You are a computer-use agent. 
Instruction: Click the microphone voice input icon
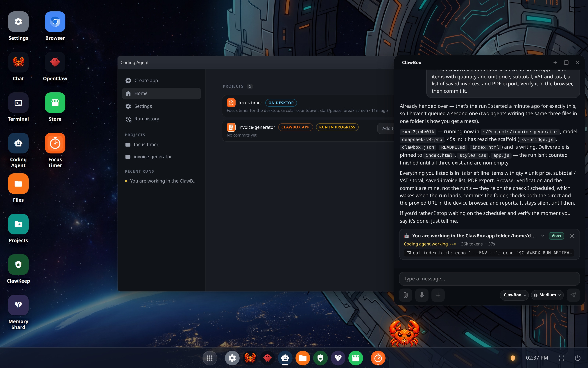pos(422,295)
